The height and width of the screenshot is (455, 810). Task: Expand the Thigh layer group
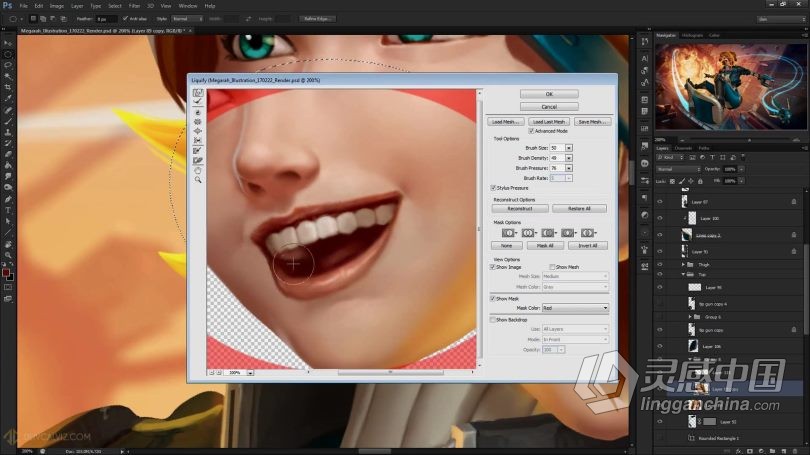click(683, 265)
